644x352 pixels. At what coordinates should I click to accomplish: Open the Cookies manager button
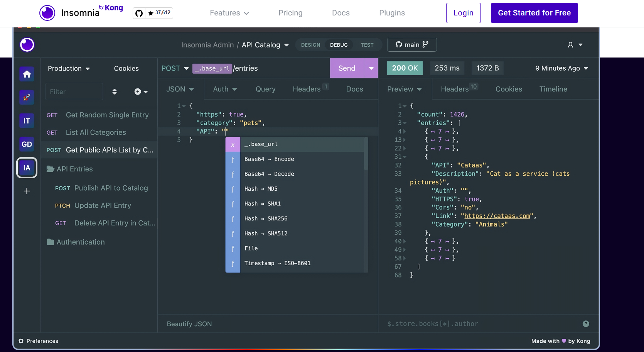[126, 68]
